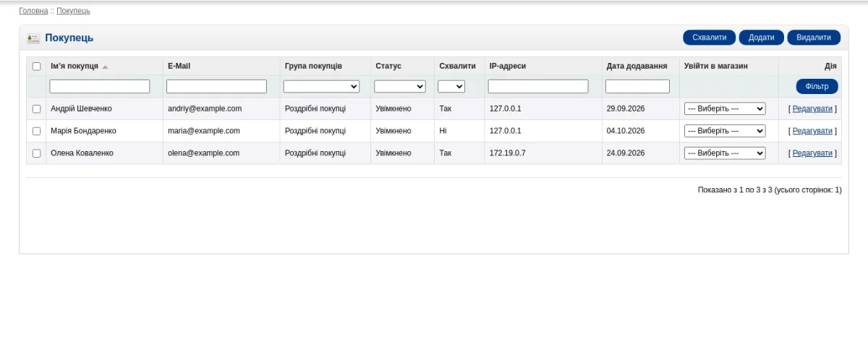
Task: Focus the IP-адреси filter input field
Action: [x=538, y=86]
